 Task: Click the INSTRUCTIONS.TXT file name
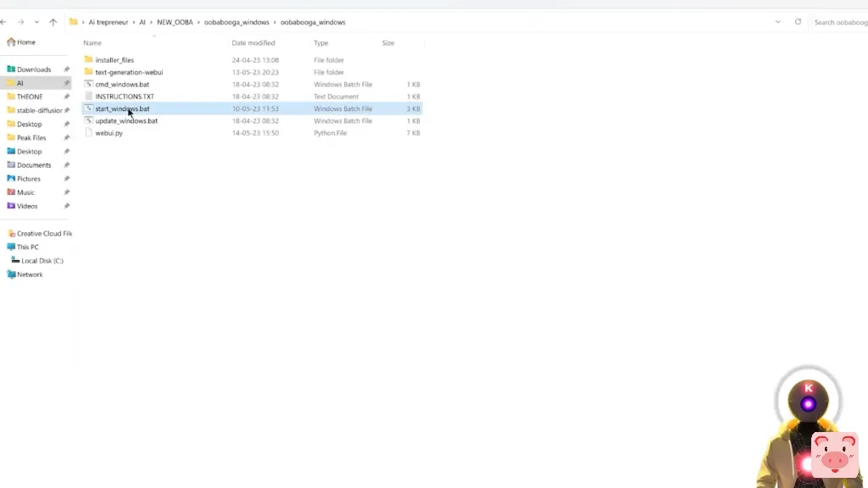point(125,97)
